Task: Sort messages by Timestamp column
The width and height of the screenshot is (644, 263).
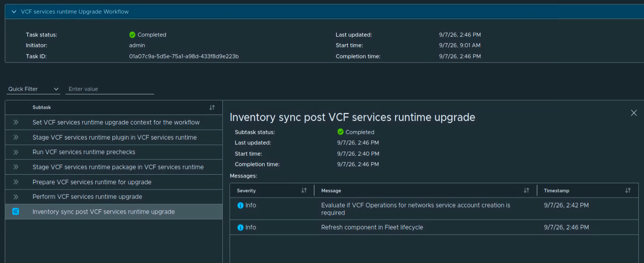Action: (628, 190)
